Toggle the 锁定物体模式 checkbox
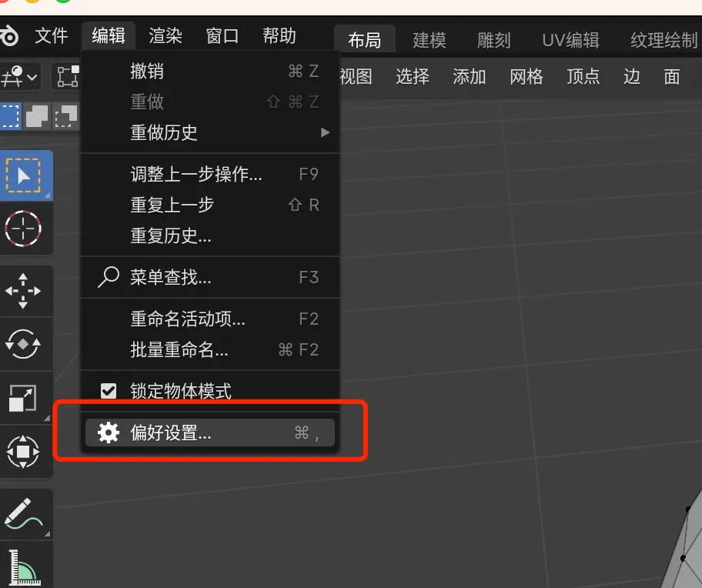 [x=109, y=391]
